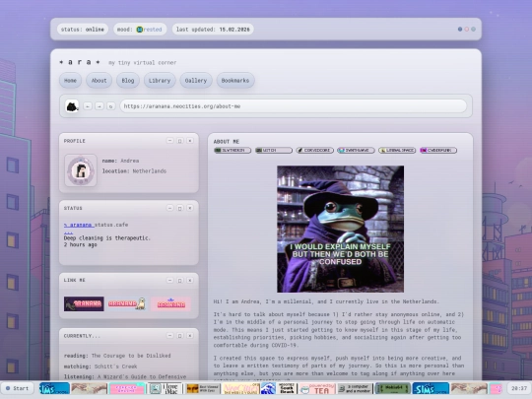Click the URL address bar field

(294, 106)
